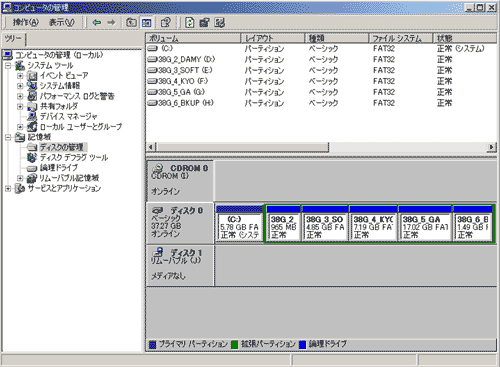The width and height of the screenshot is (500, 367).
Task: Click the システム情報 icon in tree
Action: 32,86
